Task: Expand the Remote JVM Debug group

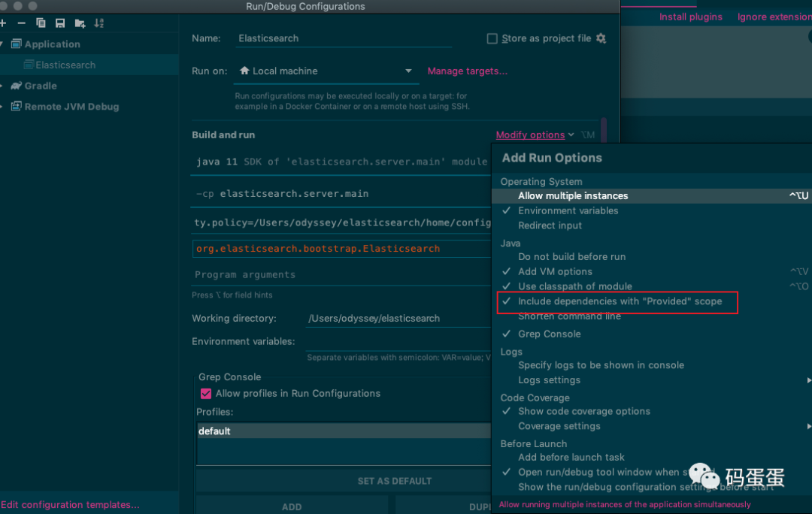Action: [x=2, y=107]
